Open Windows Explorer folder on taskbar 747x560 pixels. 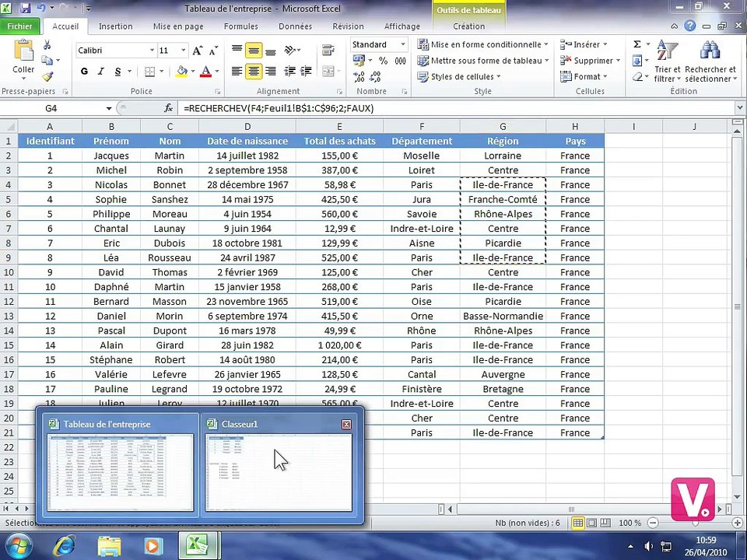pyautogui.click(x=109, y=546)
